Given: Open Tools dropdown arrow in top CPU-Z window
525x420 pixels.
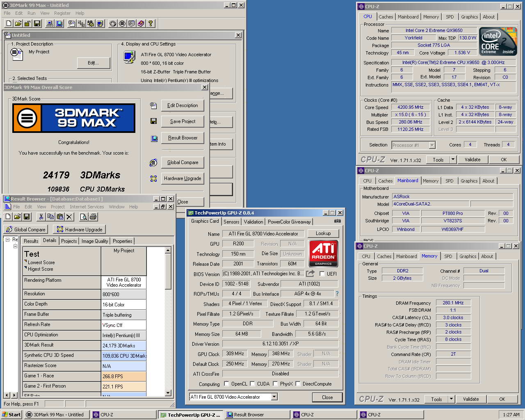Looking at the screenshot, I should click(x=453, y=160).
